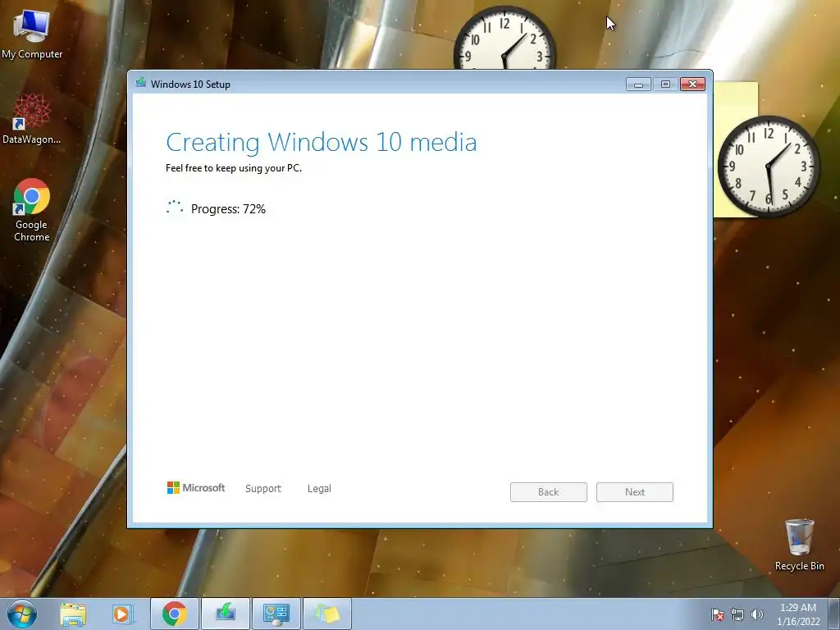The image size is (840, 630).
Task: Click the Next button
Action: pos(635,492)
